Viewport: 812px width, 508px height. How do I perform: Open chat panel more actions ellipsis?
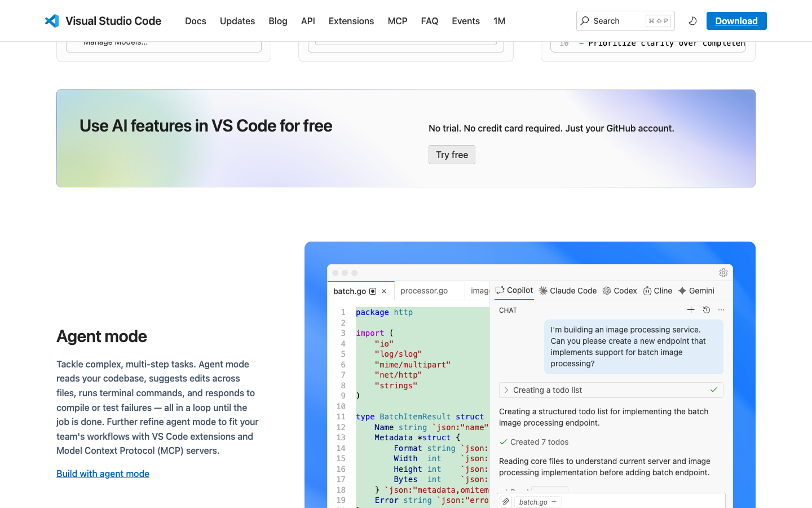tap(721, 310)
